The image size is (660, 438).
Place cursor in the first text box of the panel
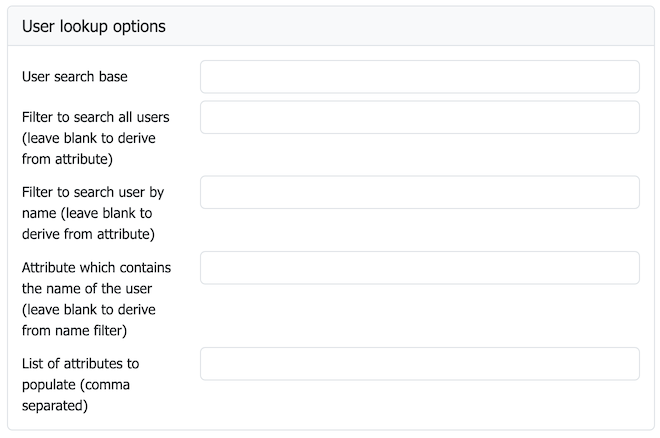coord(420,77)
